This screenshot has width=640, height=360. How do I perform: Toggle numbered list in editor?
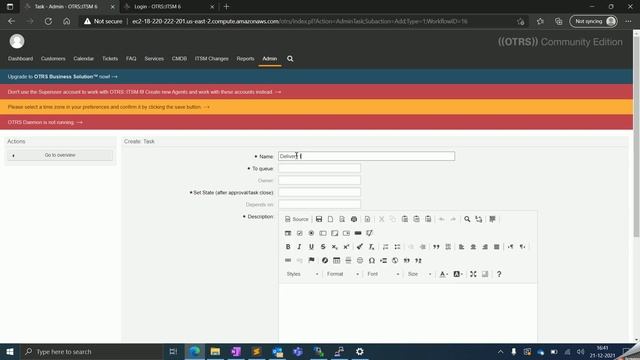point(385,247)
